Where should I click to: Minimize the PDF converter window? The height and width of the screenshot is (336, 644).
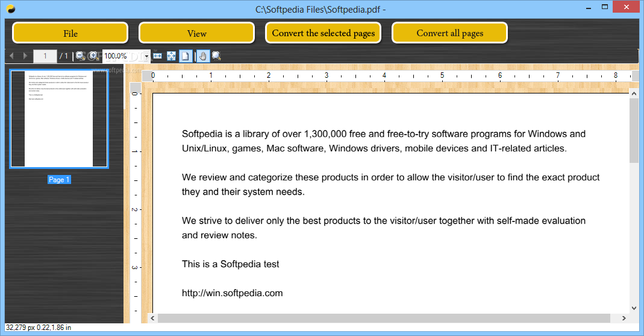[x=589, y=7]
